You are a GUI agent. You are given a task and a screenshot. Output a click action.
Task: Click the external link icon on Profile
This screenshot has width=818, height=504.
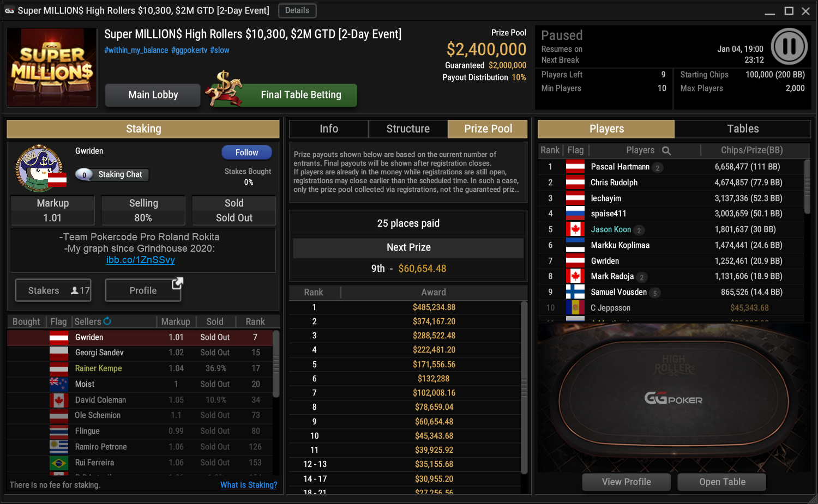point(177,283)
